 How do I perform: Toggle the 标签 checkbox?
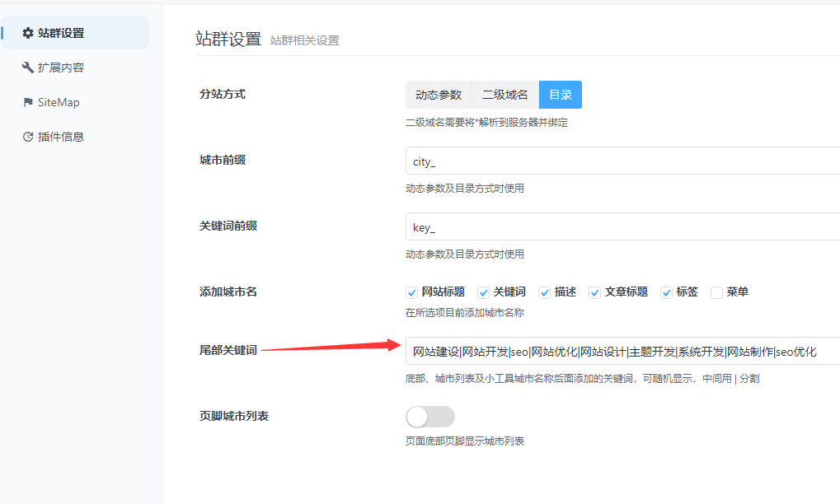666,292
